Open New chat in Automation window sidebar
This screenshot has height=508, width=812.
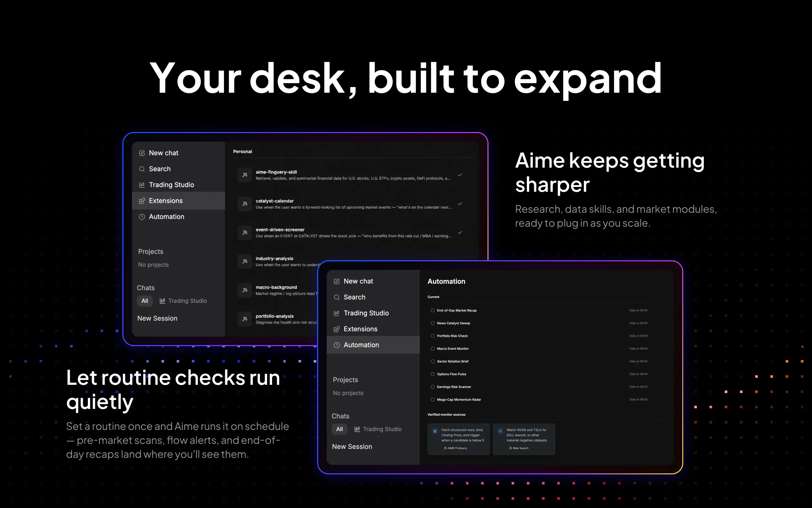point(373,281)
